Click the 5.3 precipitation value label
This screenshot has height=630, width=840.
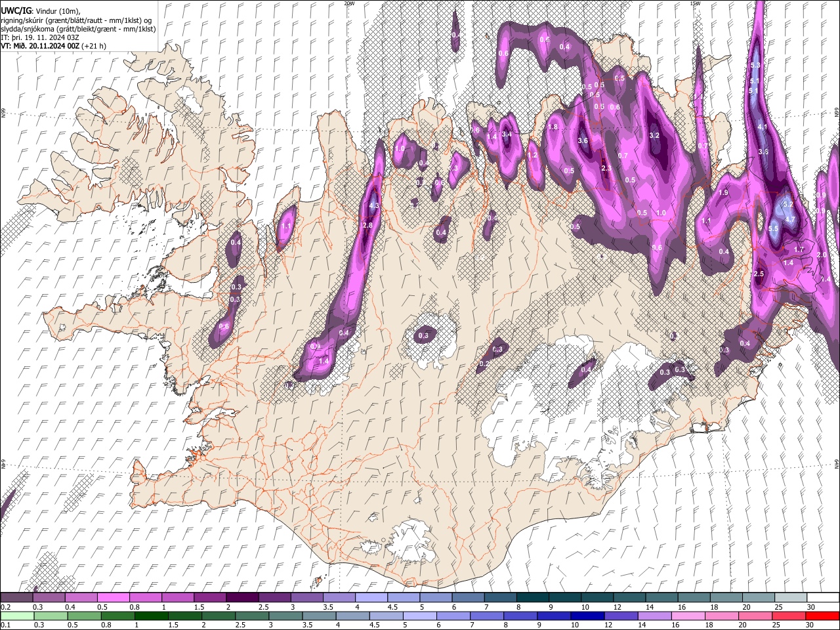(755, 65)
